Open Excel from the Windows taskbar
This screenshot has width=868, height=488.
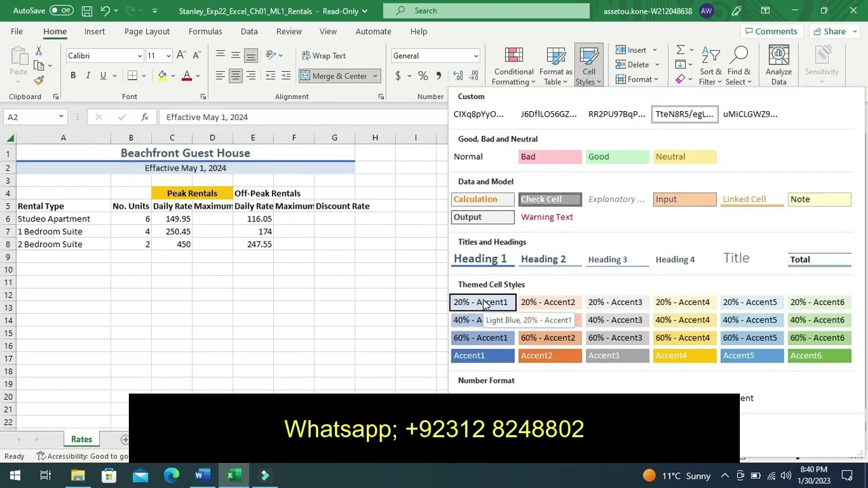234,475
